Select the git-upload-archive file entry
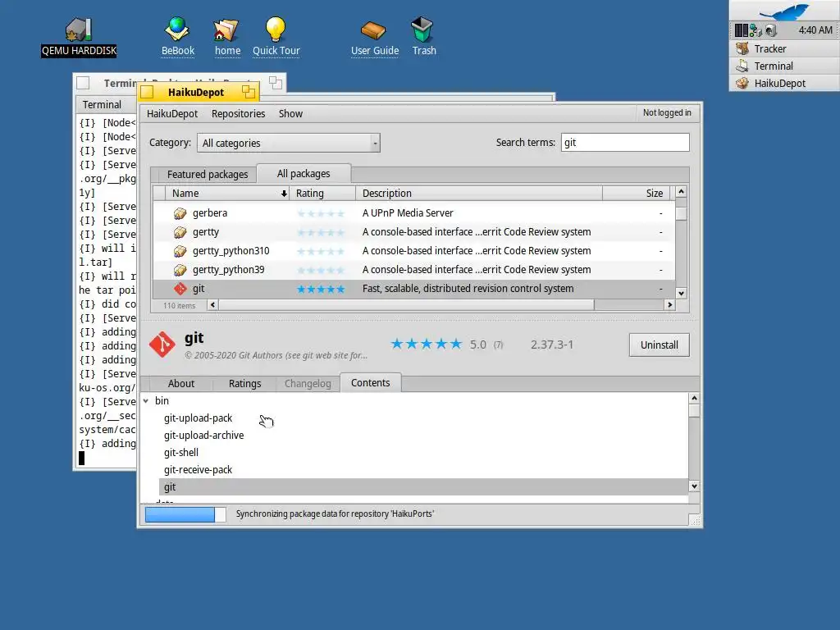This screenshot has height=630, width=840. (203, 435)
